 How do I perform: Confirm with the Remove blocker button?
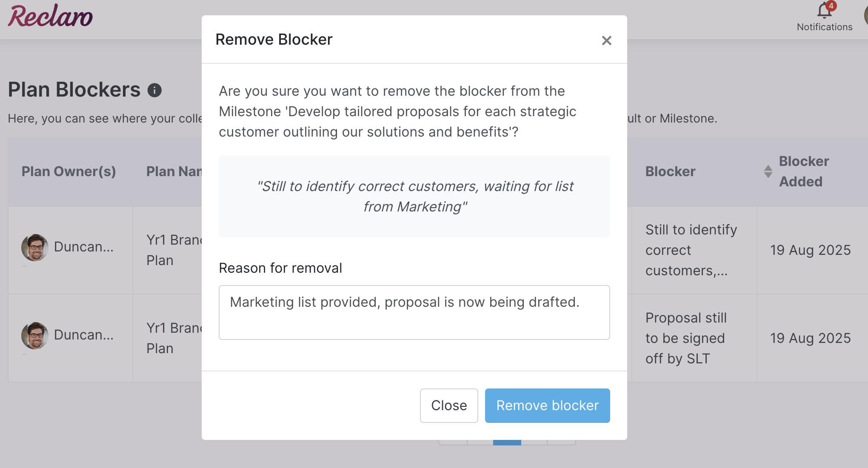pyautogui.click(x=547, y=405)
